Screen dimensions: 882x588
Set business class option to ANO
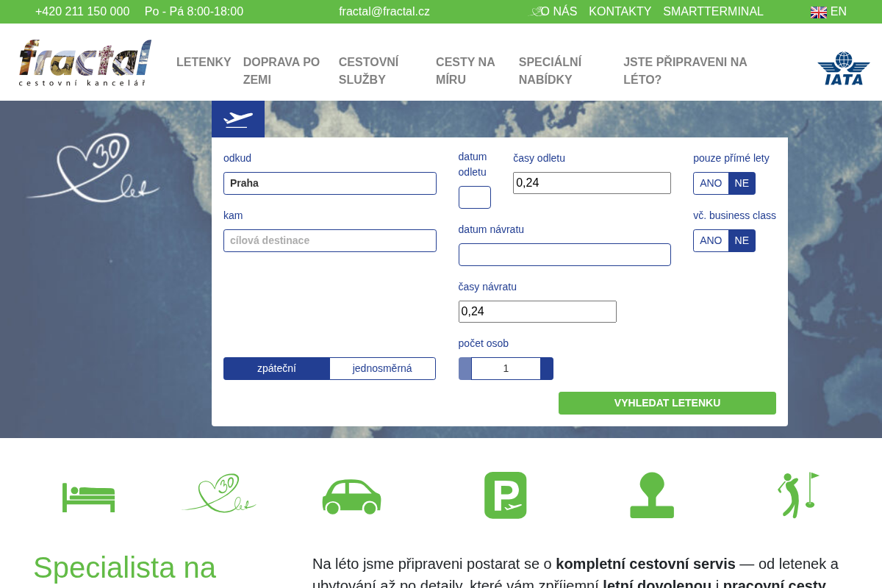[711, 240]
